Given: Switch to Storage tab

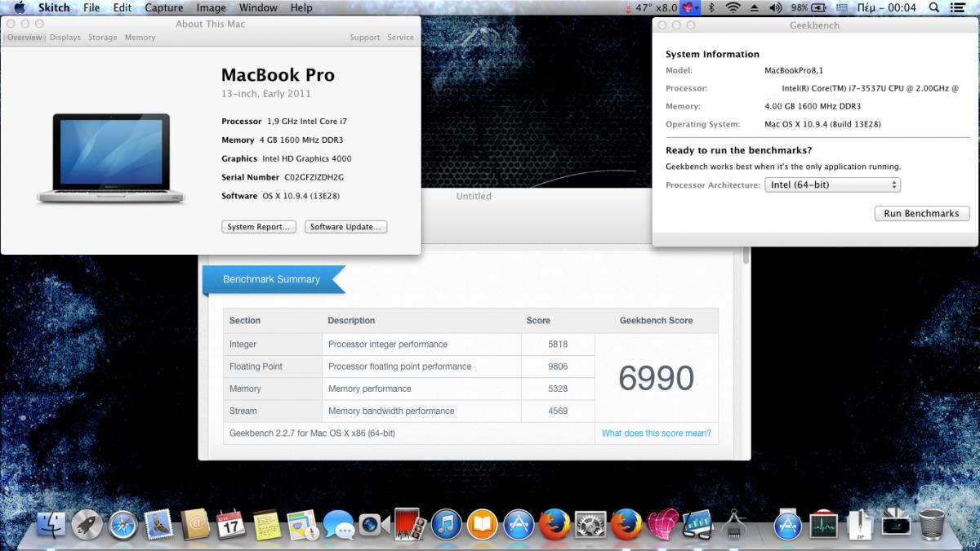Looking at the screenshot, I should (x=103, y=38).
